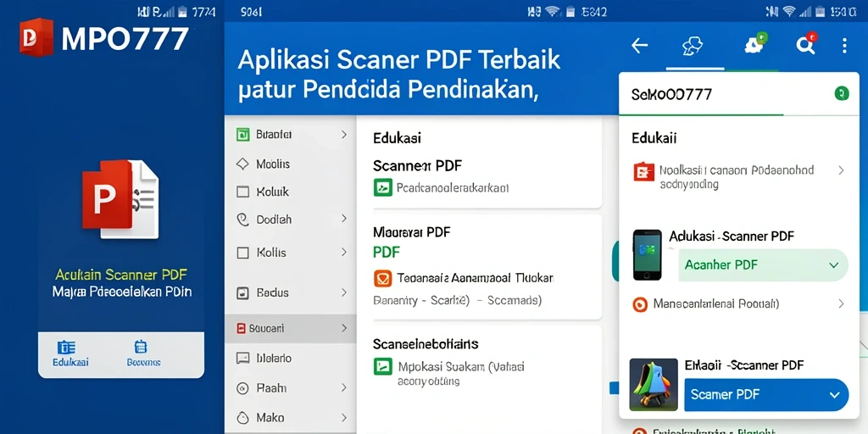This screenshot has width=868, height=434.
Task: Open the Bewenes tab in left card
Action: point(142,354)
